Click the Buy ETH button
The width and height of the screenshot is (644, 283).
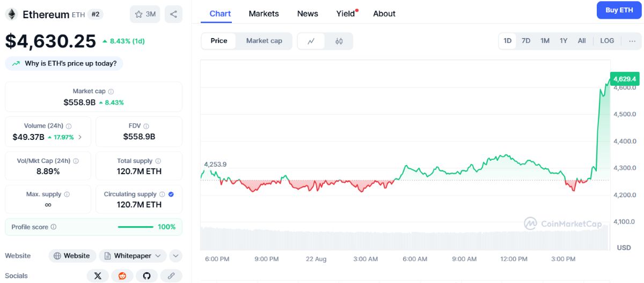[619, 10]
